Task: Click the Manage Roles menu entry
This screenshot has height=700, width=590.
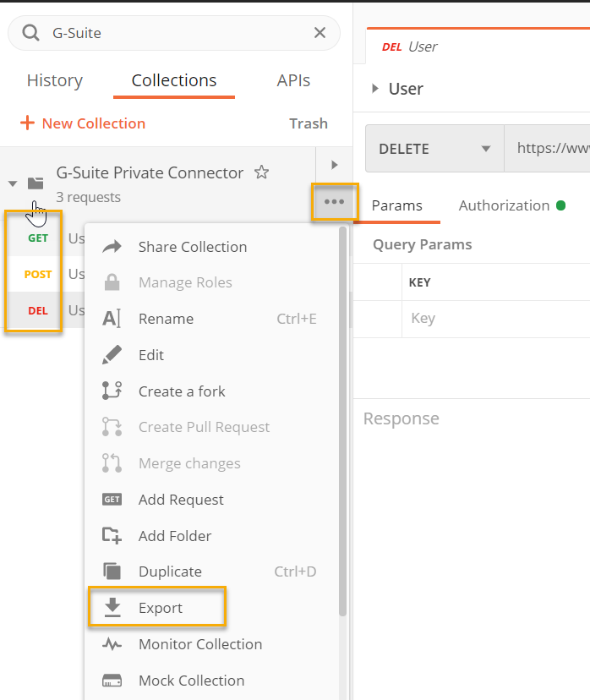Action: click(x=211, y=282)
